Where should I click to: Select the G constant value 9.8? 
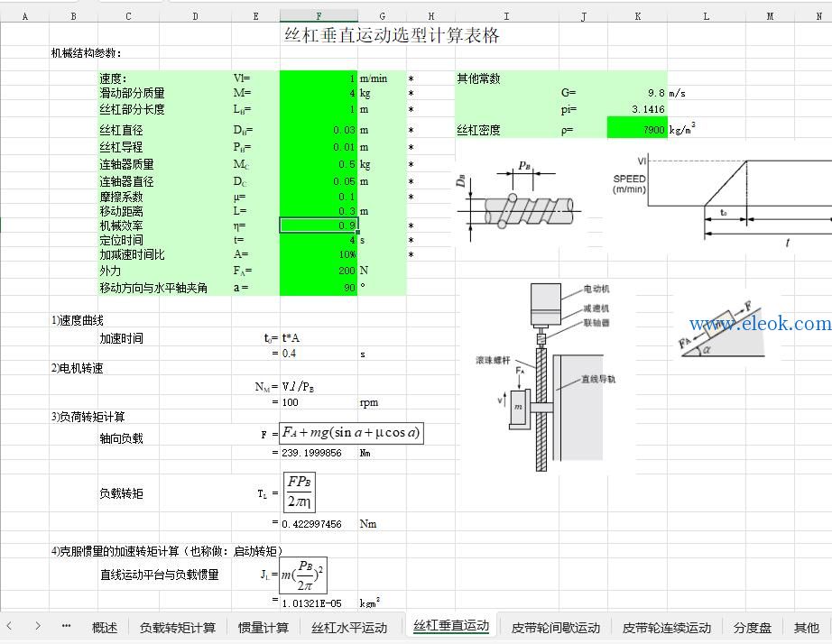[637, 93]
